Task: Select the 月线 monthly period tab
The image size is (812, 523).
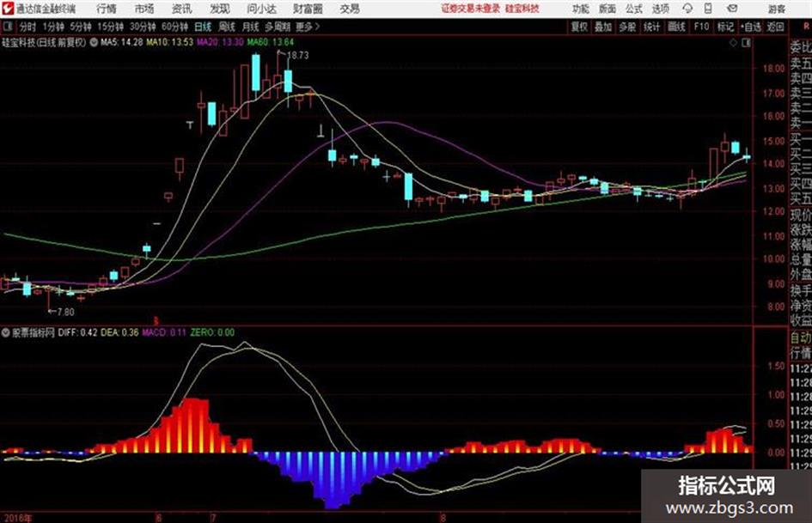Action: coord(251,27)
